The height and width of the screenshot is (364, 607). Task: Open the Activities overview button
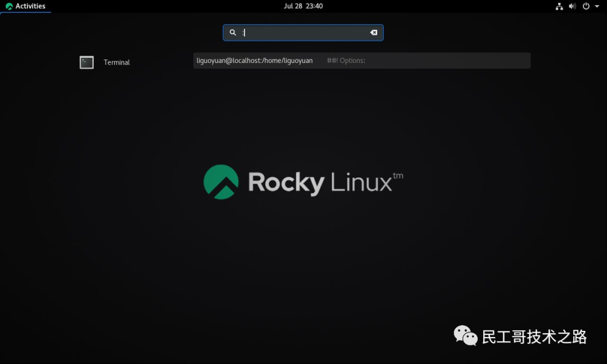pyautogui.click(x=25, y=6)
